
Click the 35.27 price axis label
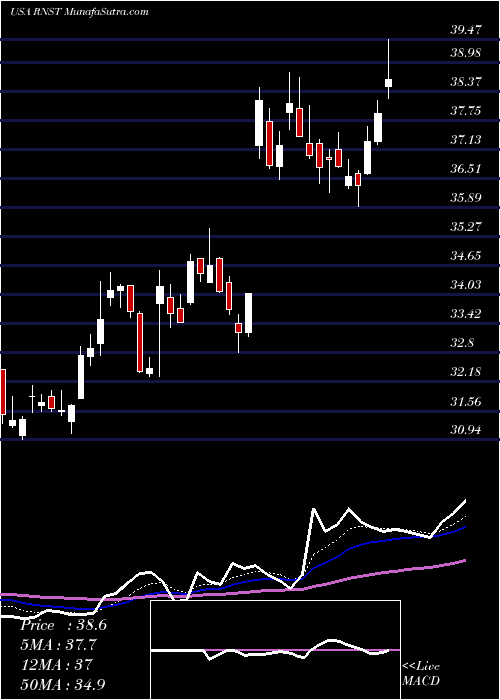(x=466, y=227)
